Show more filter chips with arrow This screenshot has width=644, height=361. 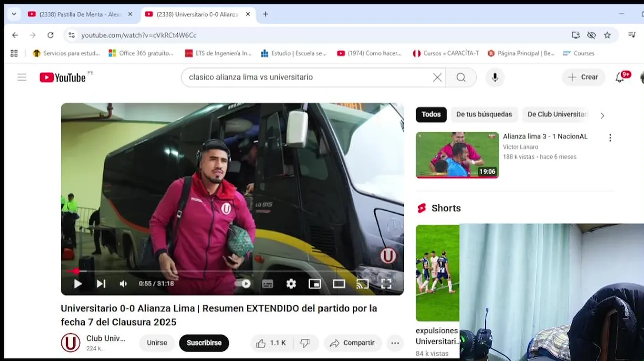(602, 115)
